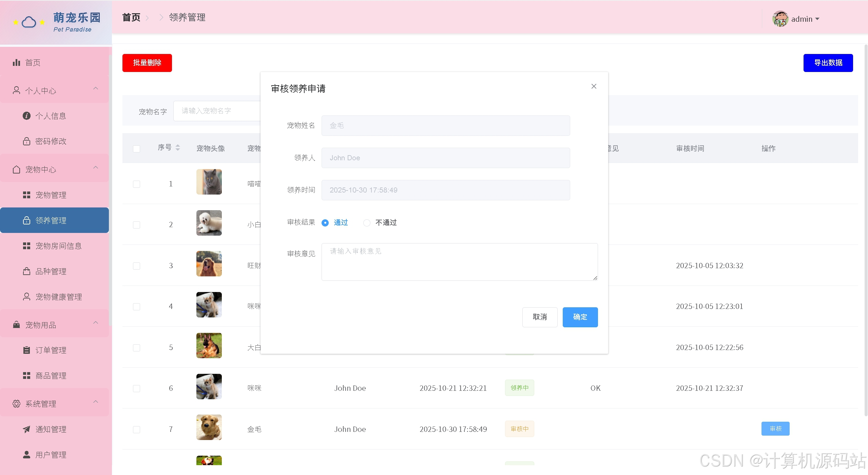Click the grid icon beside 宠物管理

coord(26,195)
